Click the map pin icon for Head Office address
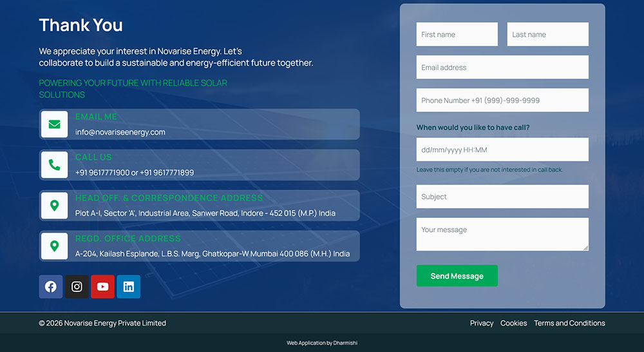The image size is (644, 352). coord(55,205)
